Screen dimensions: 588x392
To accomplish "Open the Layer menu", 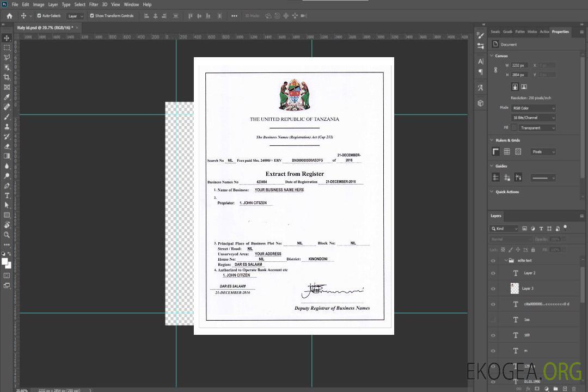I will pos(53,4).
